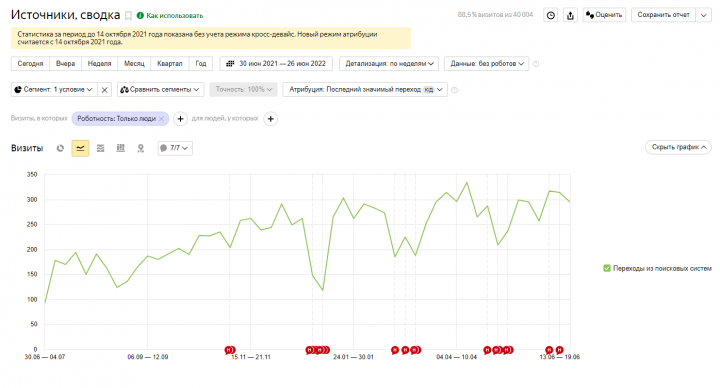This screenshot has height=388, width=720.
Task: Select the Квартал period tab
Action: pos(169,63)
